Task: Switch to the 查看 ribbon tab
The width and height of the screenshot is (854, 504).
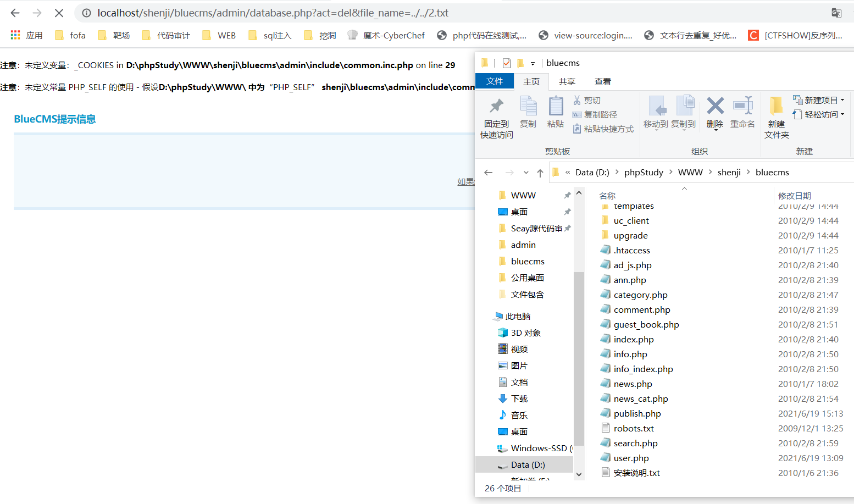Action: (x=603, y=81)
